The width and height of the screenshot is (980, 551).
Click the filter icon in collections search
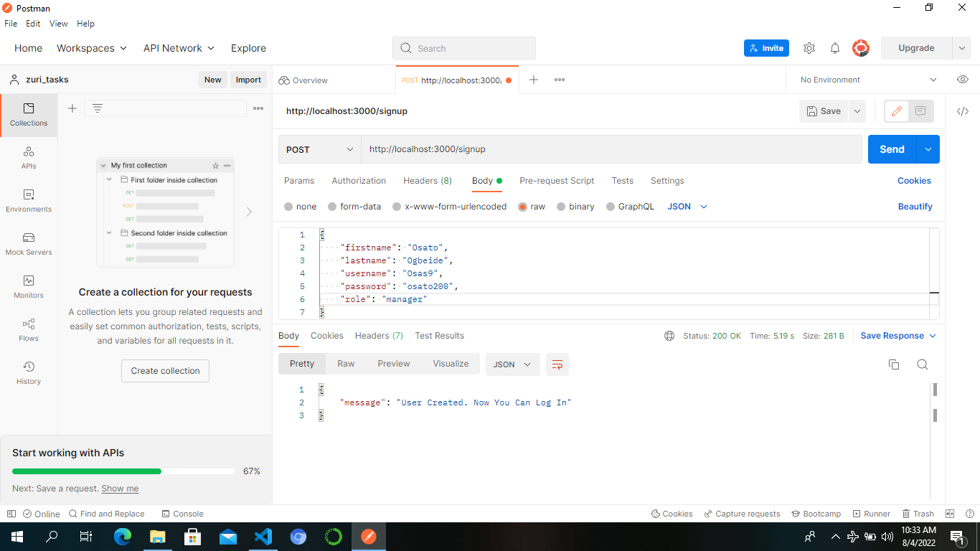click(x=98, y=108)
